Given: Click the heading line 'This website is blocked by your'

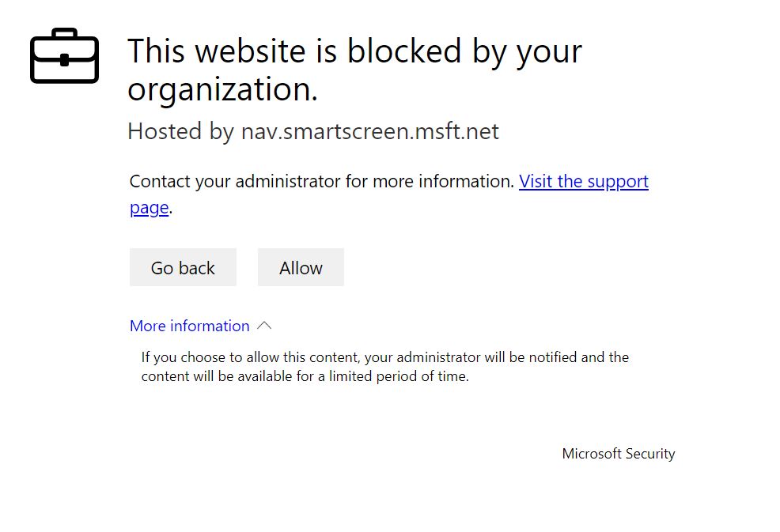Looking at the screenshot, I should (x=354, y=51).
